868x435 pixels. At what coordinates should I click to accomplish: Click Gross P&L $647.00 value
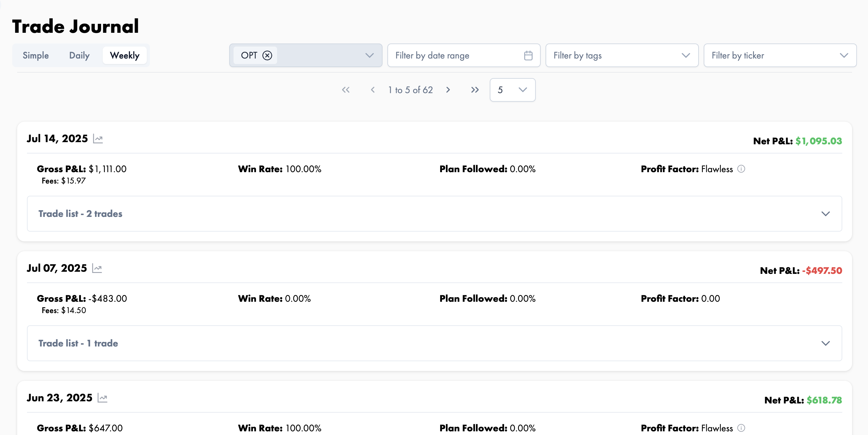coord(105,428)
